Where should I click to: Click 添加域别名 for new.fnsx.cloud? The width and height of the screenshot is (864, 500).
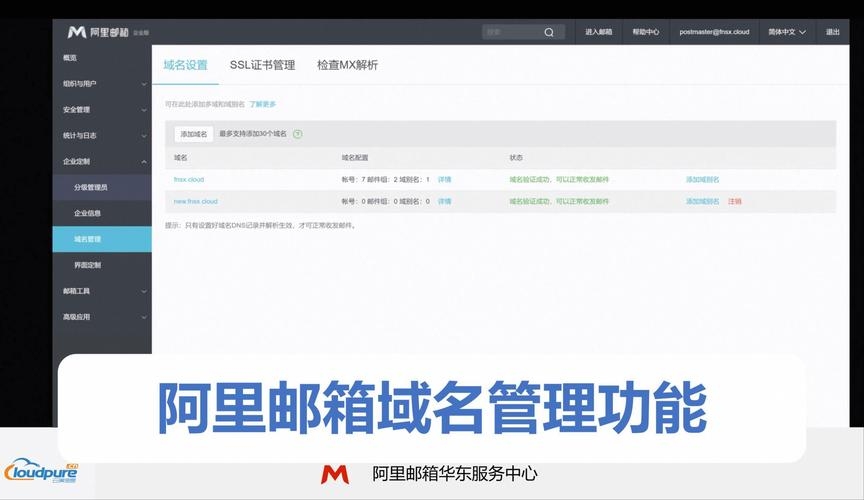click(703, 202)
